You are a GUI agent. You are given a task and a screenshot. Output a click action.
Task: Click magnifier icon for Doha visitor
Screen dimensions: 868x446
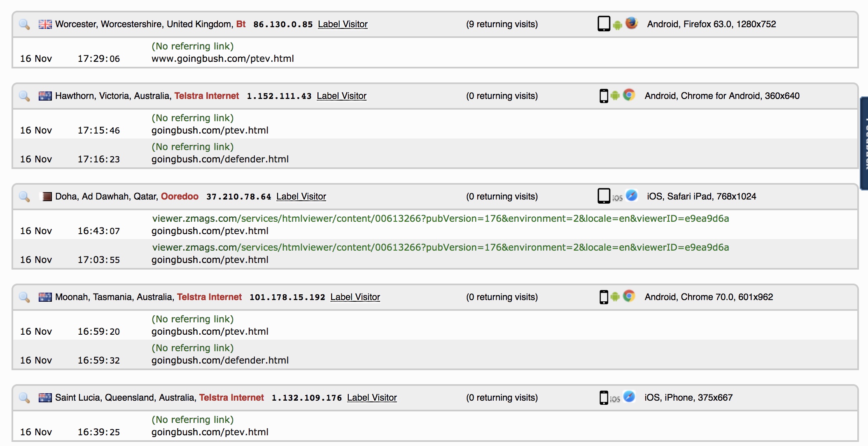(24, 197)
